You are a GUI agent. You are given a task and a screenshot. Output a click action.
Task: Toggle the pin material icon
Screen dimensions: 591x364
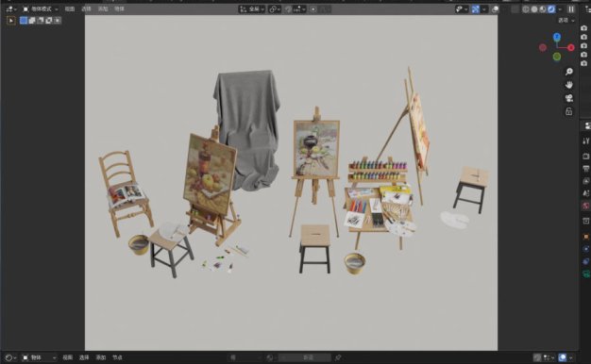338,357
